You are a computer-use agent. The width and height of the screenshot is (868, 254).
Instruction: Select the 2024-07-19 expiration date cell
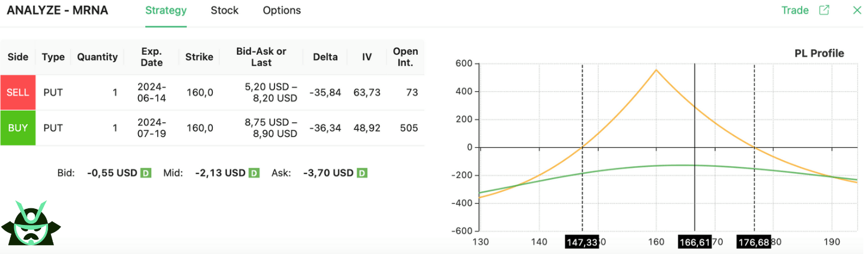(x=152, y=128)
